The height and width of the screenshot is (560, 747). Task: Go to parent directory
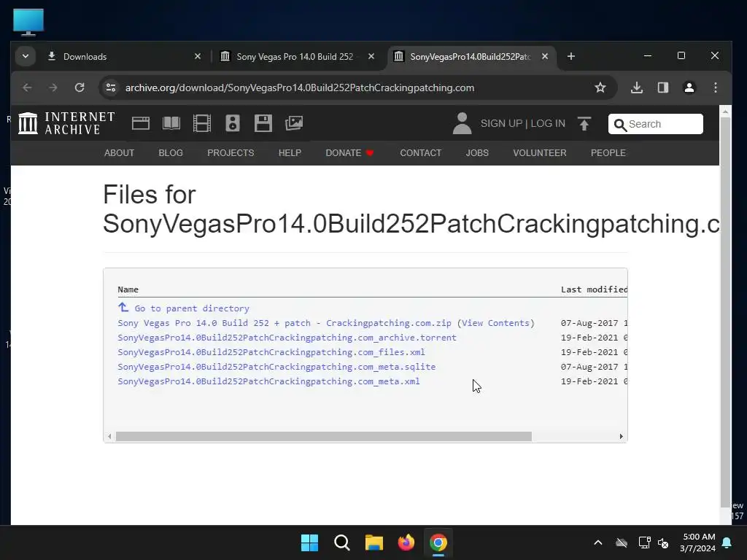183,308
